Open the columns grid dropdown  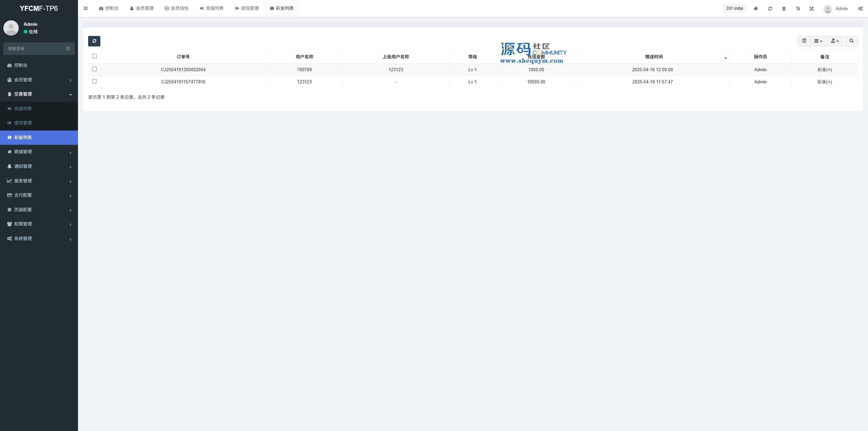tap(818, 41)
